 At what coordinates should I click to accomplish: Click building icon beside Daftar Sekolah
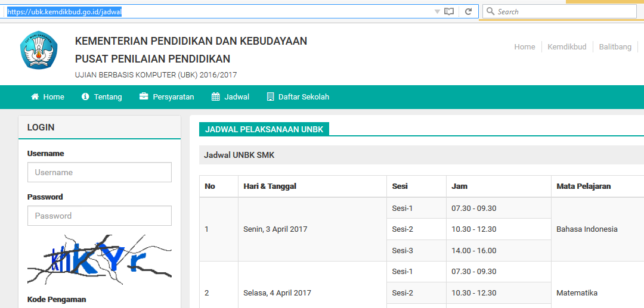coord(270,97)
